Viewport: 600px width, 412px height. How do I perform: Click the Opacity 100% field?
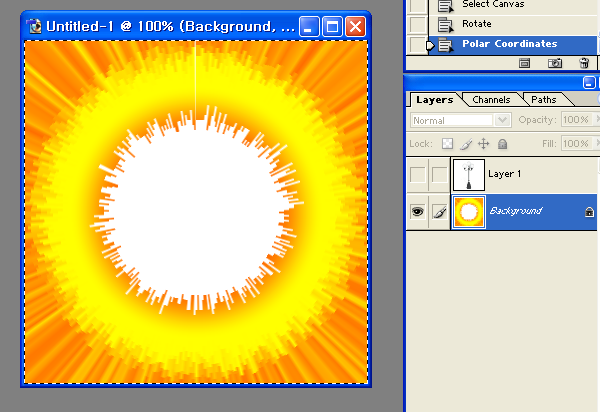(x=576, y=120)
